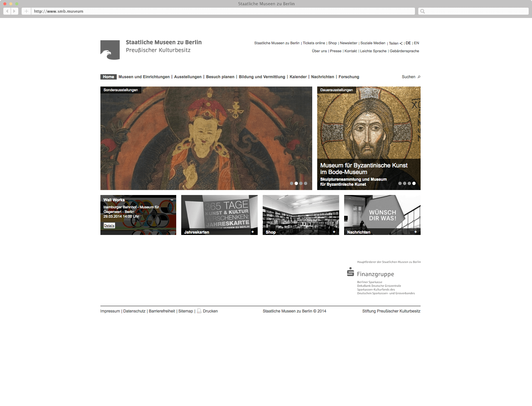Click the top Shop link
Screen dimensions: 532x406
pyautogui.click(x=332, y=43)
